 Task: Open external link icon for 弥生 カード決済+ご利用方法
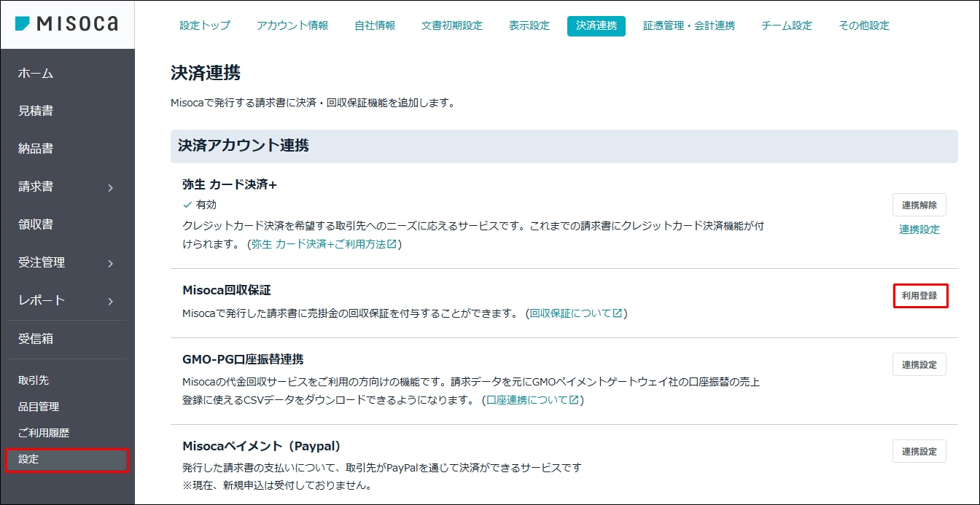pyautogui.click(x=392, y=245)
